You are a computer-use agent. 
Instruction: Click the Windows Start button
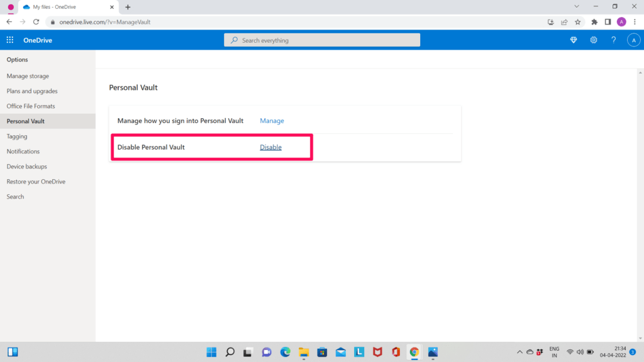(x=211, y=352)
